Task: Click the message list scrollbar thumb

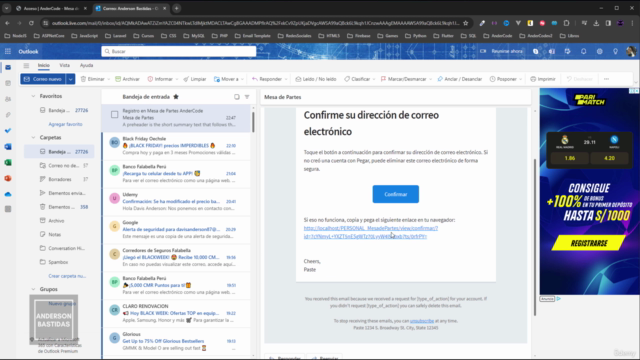Action: (253, 122)
